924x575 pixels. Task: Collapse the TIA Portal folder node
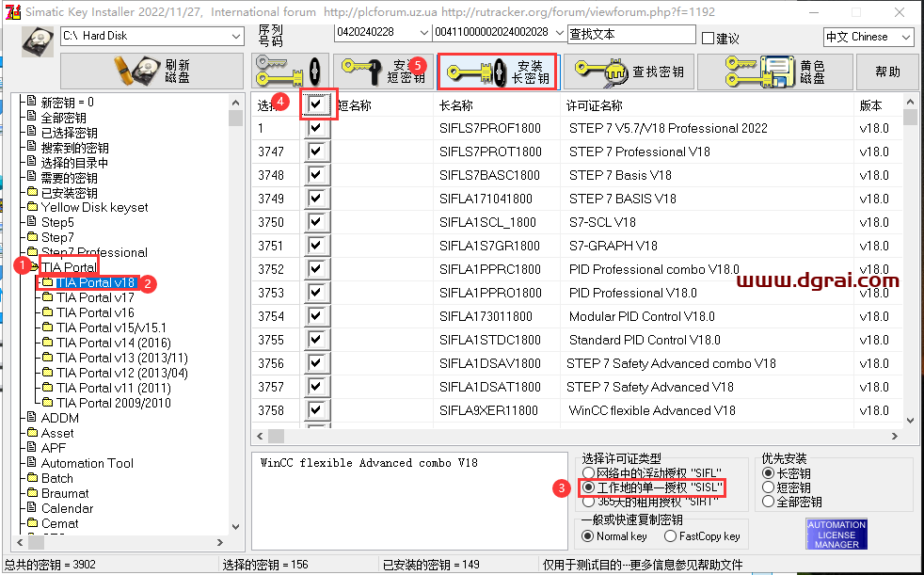coord(69,267)
